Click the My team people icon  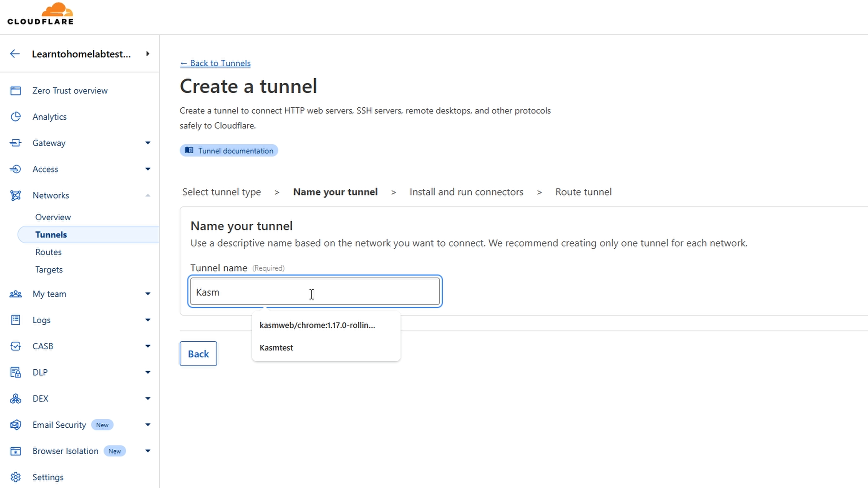(x=16, y=294)
